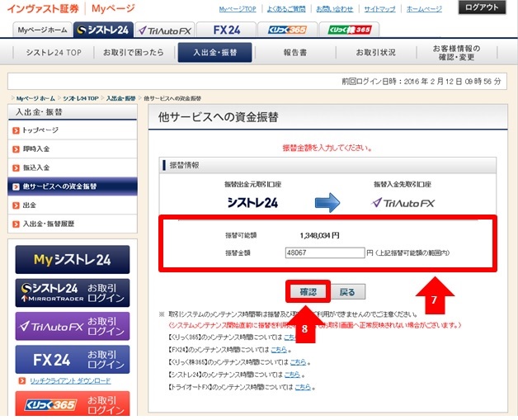Screen dimensions: 518x420
Task: Open リッチクライアントダウンロード link
Action: 70,381
